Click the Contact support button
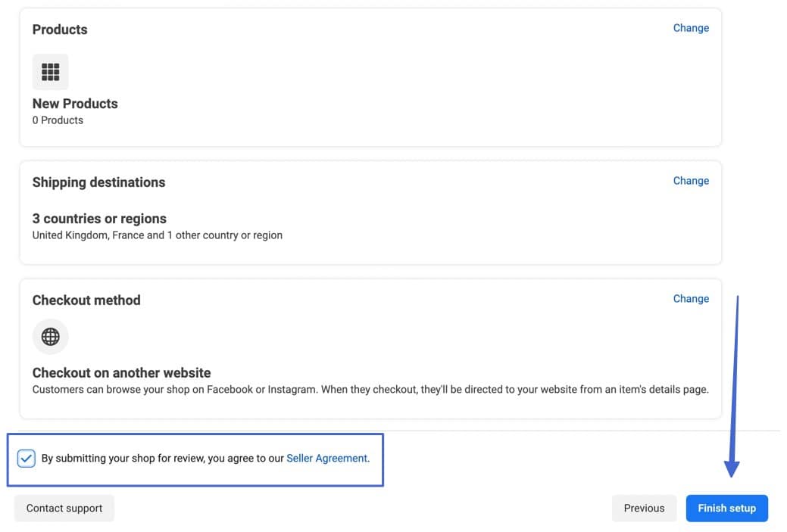787x532 pixels. [64, 509]
